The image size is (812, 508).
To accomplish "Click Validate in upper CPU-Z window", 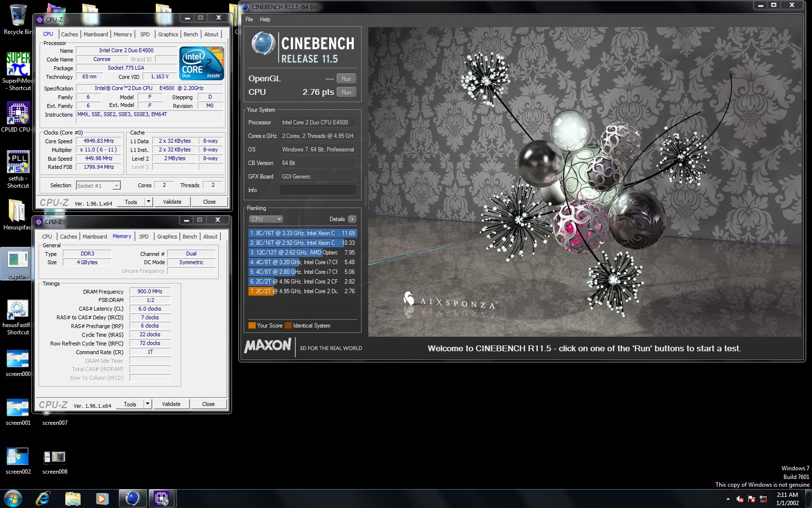I will tap(172, 202).
